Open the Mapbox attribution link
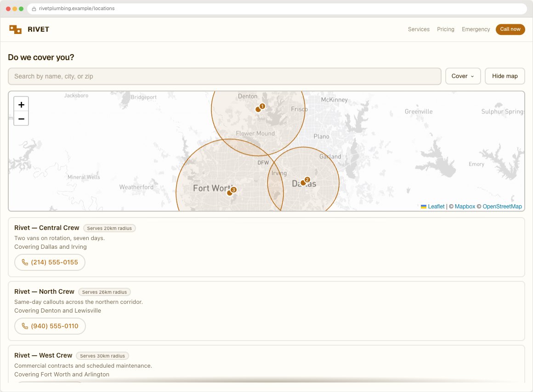The height and width of the screenshot is (392, 533). [465, 207]
